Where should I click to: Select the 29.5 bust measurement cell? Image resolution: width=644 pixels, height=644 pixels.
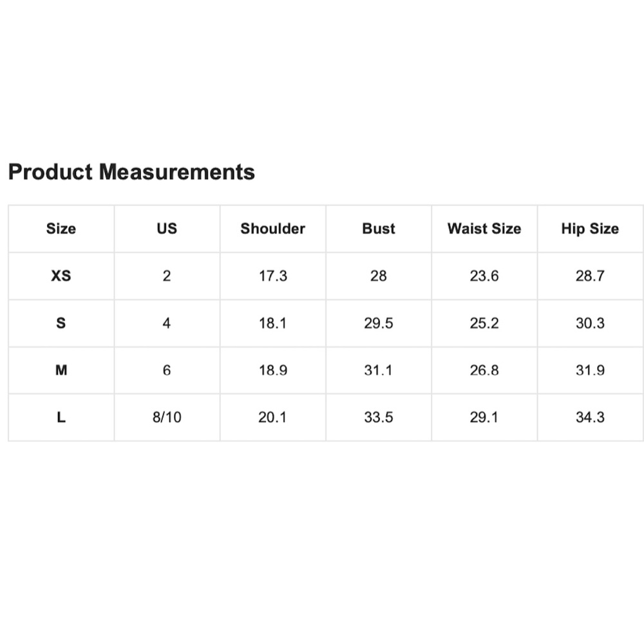tap(379, 323)
